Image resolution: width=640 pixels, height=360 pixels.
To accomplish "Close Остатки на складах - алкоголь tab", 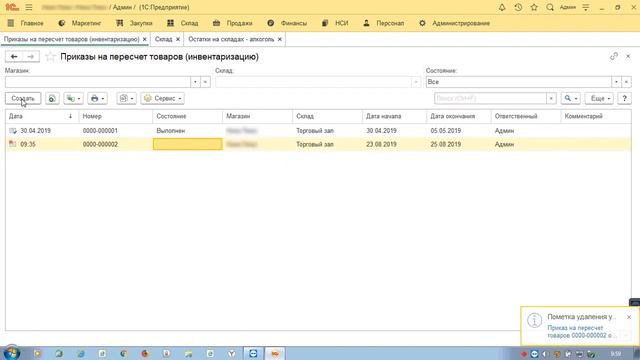I will pos(280,39).
